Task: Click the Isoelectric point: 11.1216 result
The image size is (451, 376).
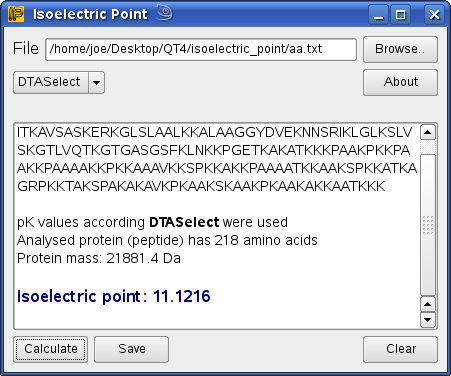Action: click(114, 296)
